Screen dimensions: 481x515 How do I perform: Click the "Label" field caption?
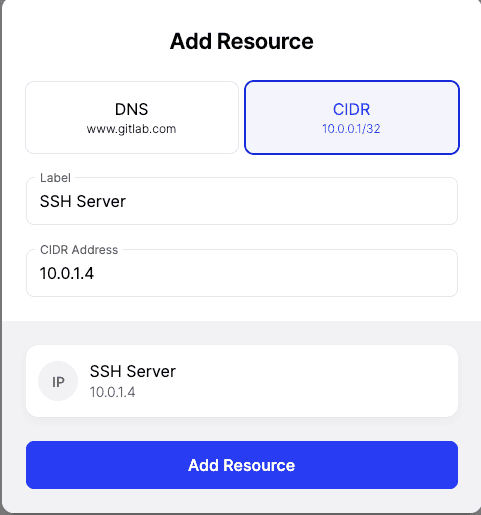click(x=55, y=178)
